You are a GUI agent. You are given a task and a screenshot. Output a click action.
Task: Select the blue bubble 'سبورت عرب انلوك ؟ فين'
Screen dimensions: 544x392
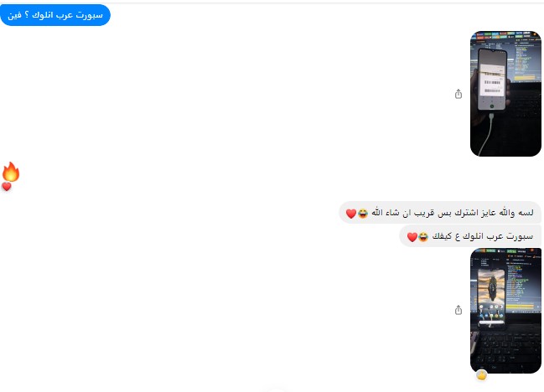click(x=55, y=15)
